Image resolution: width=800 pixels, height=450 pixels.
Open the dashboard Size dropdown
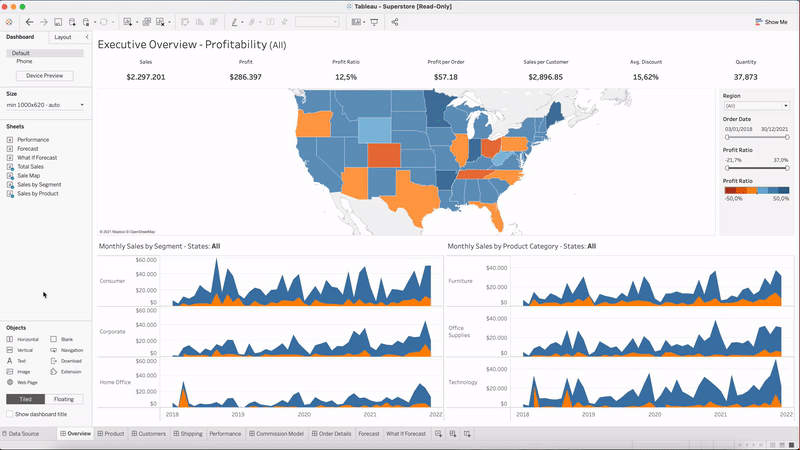[x=45, y=105]
